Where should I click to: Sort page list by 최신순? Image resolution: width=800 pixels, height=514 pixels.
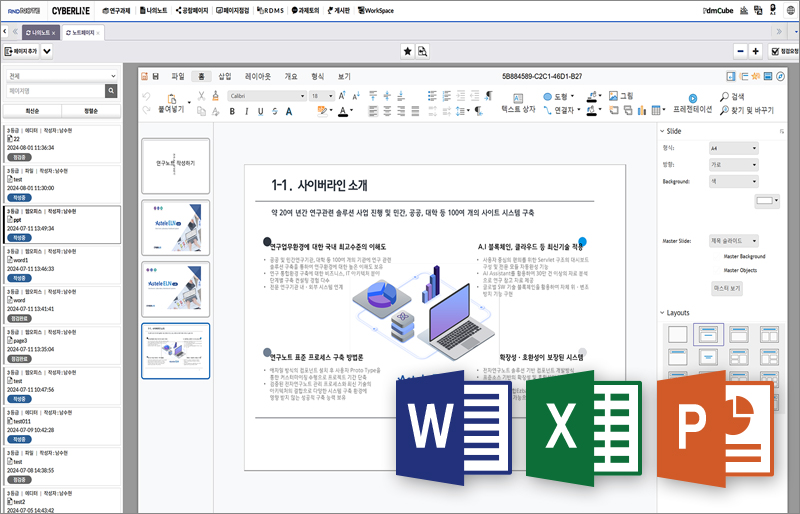click(x=32, y=111)
